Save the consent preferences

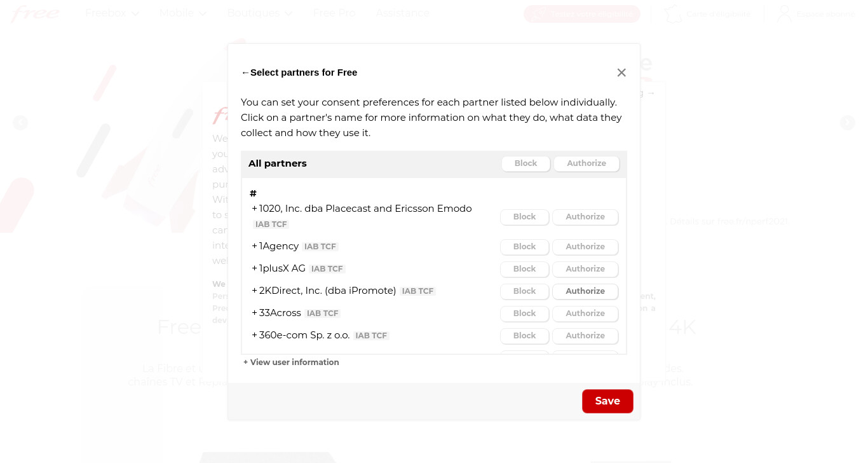point(607,401)
